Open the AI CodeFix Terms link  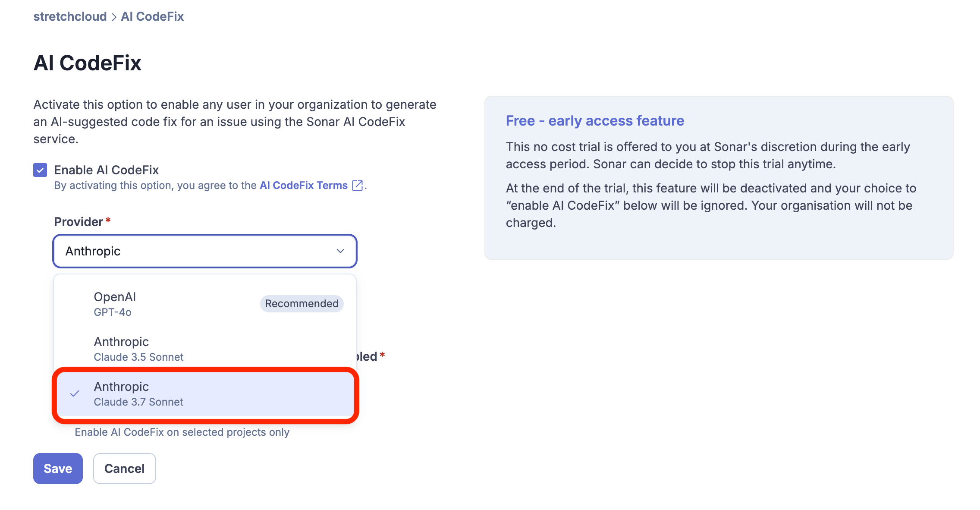303,186
